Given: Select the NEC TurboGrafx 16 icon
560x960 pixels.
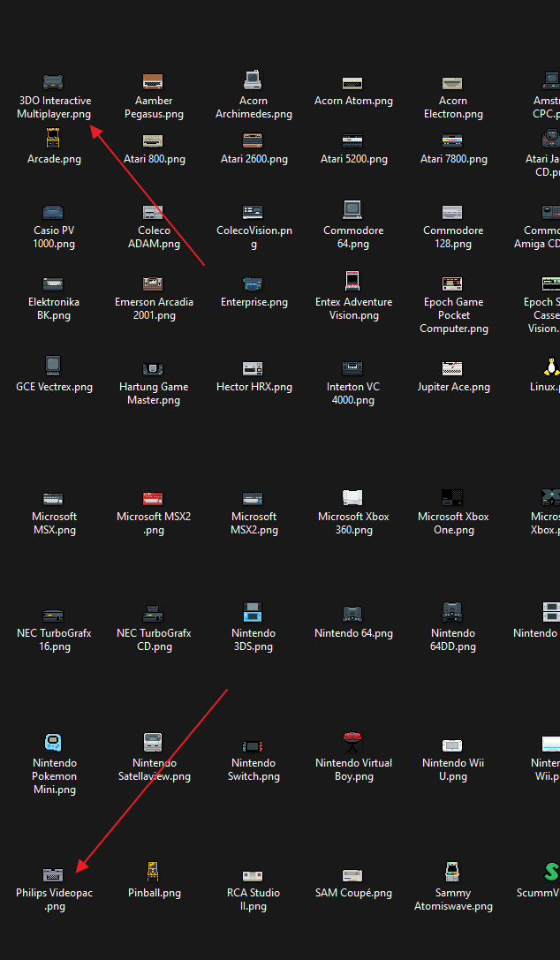Looking at the screenshot, I should click(x=53, y=616).
